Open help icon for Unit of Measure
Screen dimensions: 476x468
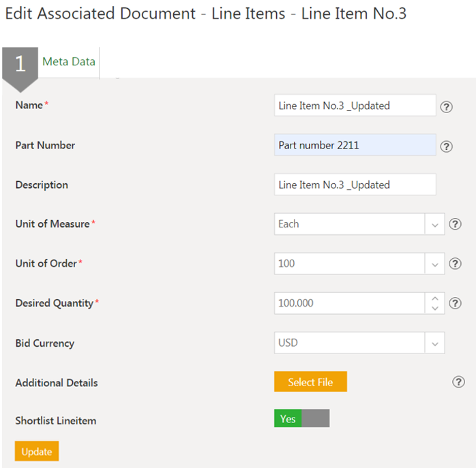point(456,224)
